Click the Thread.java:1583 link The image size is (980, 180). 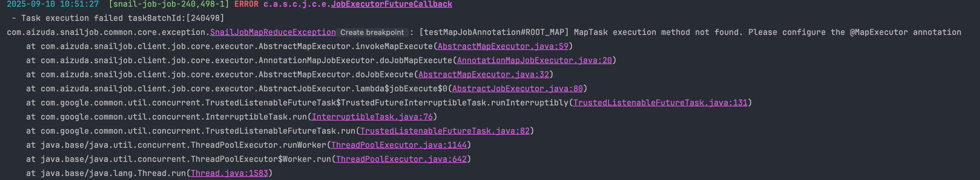(229, 173)
